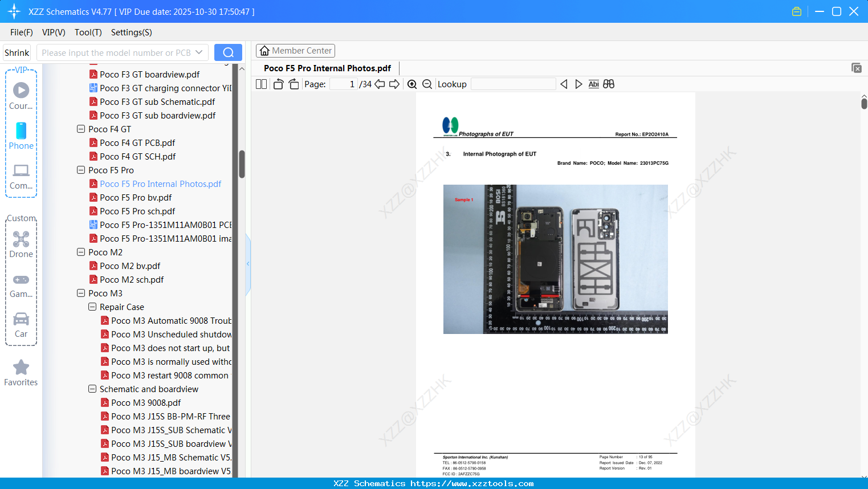Click the yellow VIP gift icon in title bar
The width and height of the screenshot is (868, 489).
797,11
